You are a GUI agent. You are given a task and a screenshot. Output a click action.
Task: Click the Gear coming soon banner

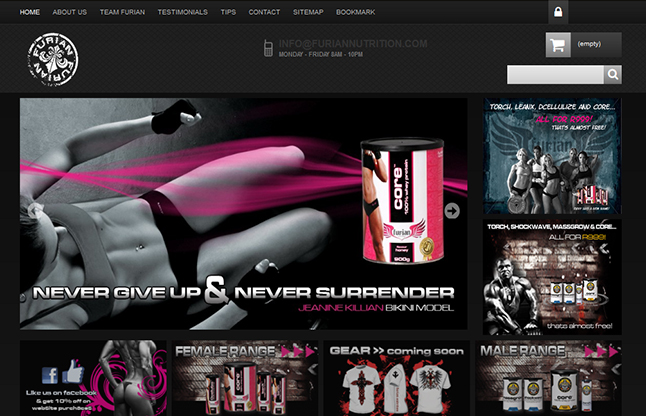pos(397,378)
